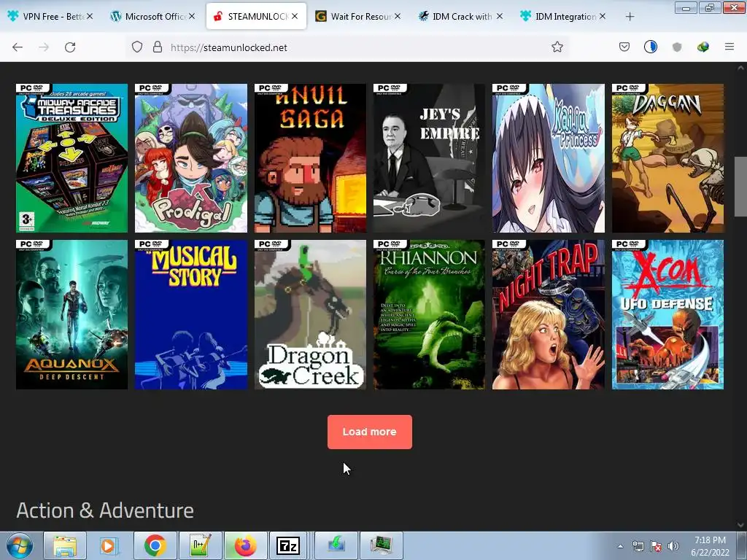Close the VPN Free tab
This screenshot has width=747, height=560.
(x=90, y=16)
